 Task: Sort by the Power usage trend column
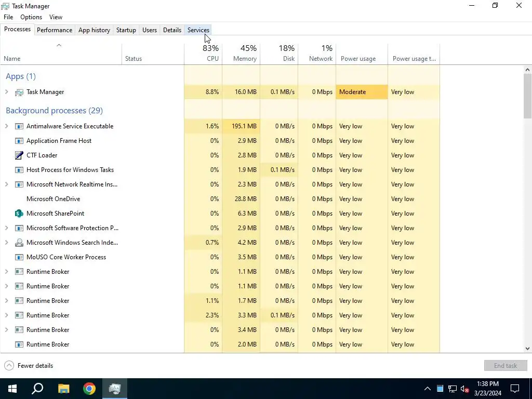click(414, 54)
